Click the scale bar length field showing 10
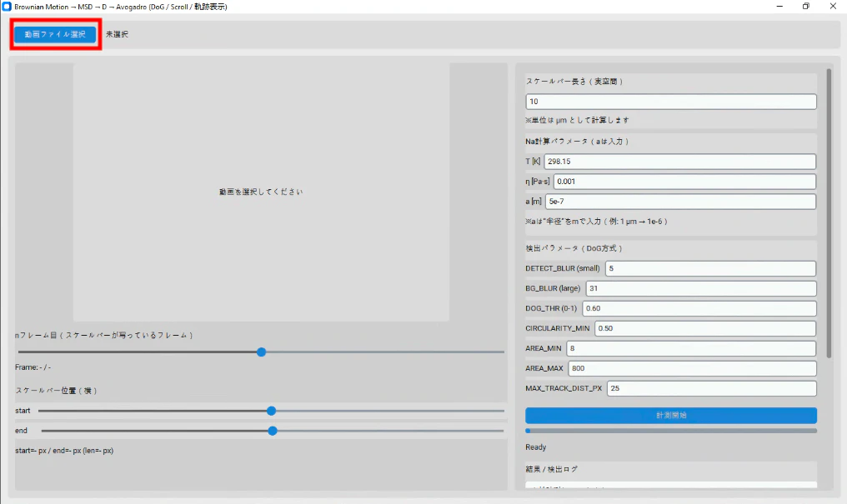Screen dimensions: 847x504 tap(671, 102)
